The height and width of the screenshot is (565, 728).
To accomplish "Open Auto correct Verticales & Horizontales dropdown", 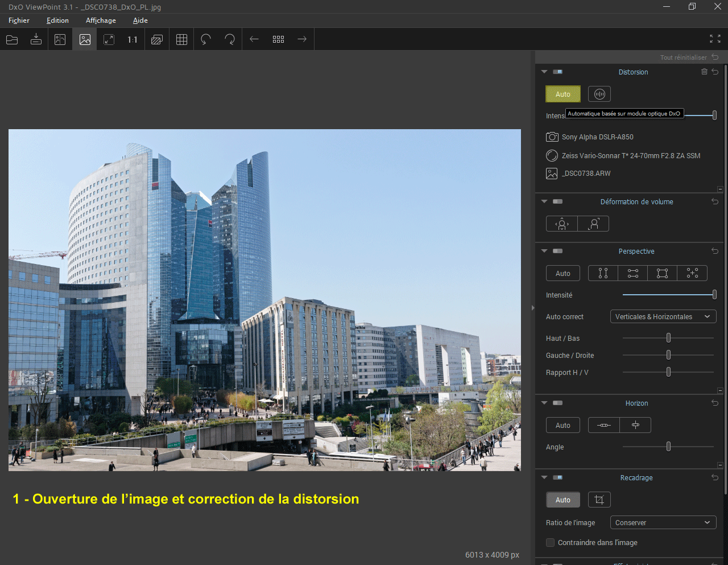I will pos(663,316).
